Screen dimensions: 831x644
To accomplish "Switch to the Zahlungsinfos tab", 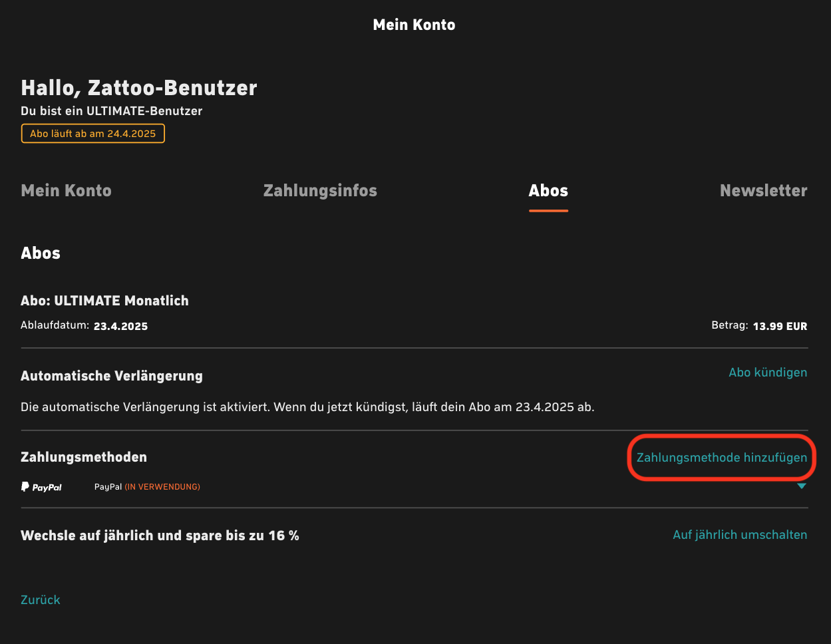I will coord(320,191).
